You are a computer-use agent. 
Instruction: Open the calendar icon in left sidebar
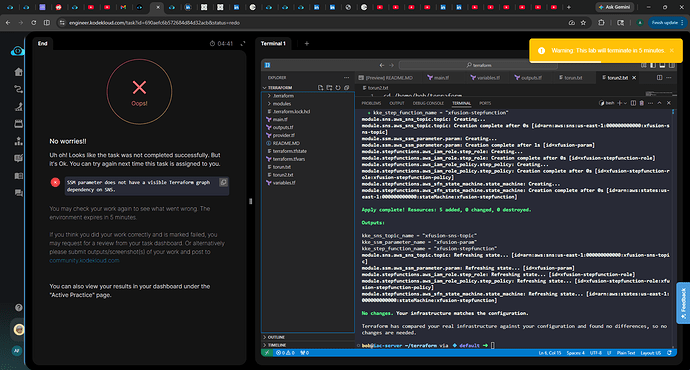(18, 124)
